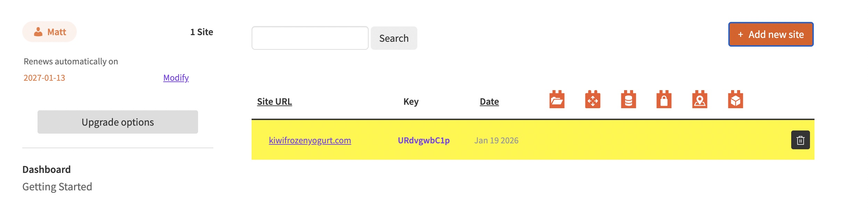Image resolution: width=868 pixels, height=222 pixels.
Task: Click the open-folder plugin icon
Action: [557, 100]
